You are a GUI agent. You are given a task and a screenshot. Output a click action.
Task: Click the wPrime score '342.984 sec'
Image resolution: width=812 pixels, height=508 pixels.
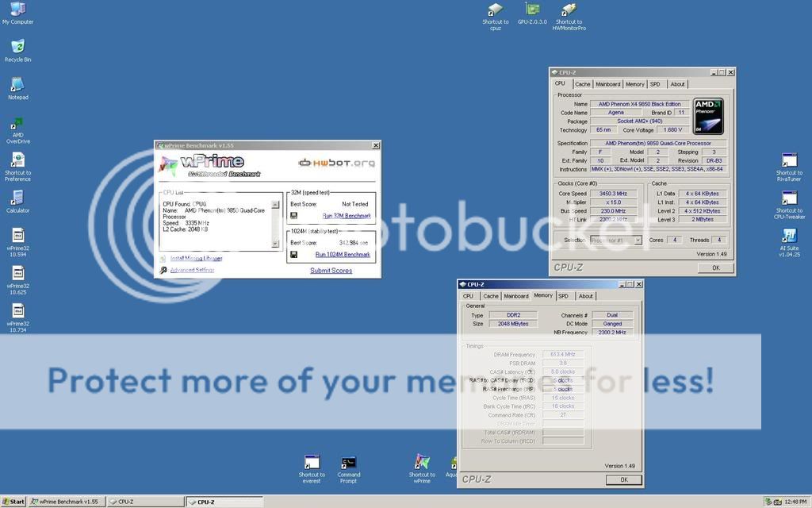point(354,243)
